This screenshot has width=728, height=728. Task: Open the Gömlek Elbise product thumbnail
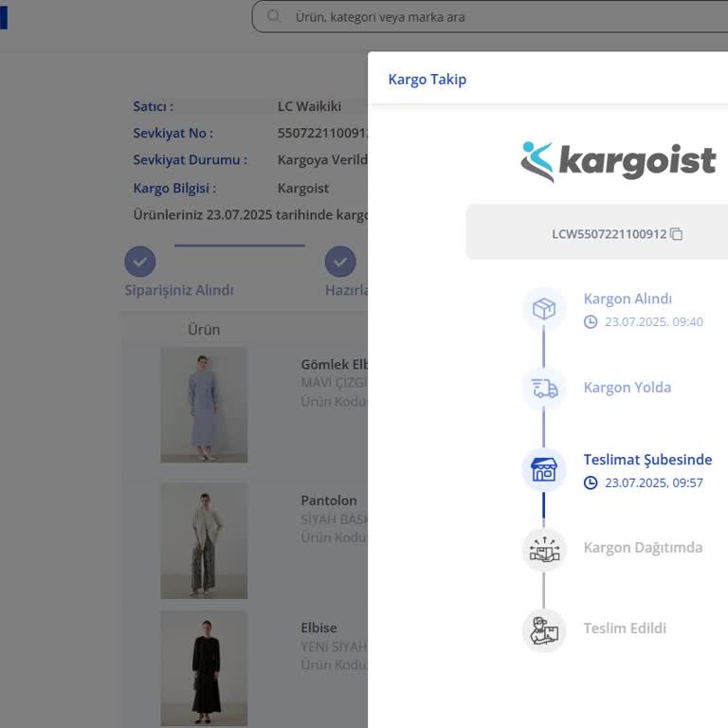tap(204, 405)
